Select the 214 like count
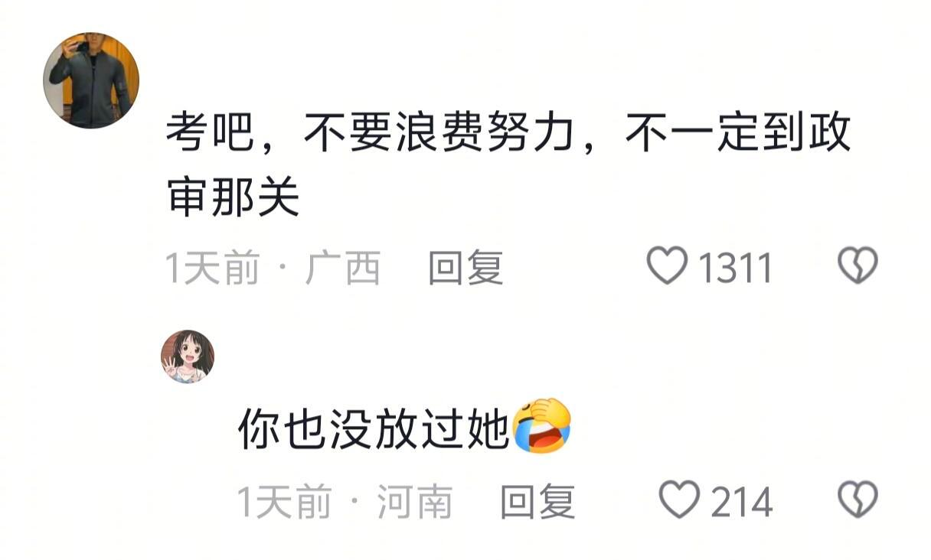 742,503
